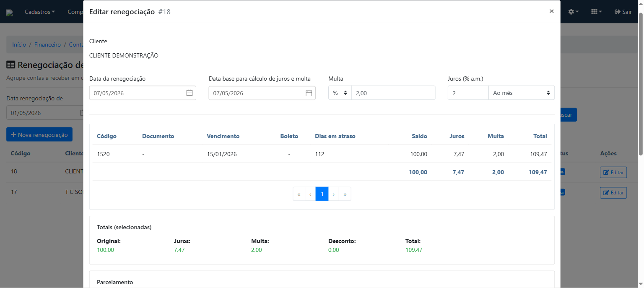The height and width of the screenshot is (288, 644).
Task: Click CLIENTE DEMONSTRAÇÃO client name
Action: point(124,55)
